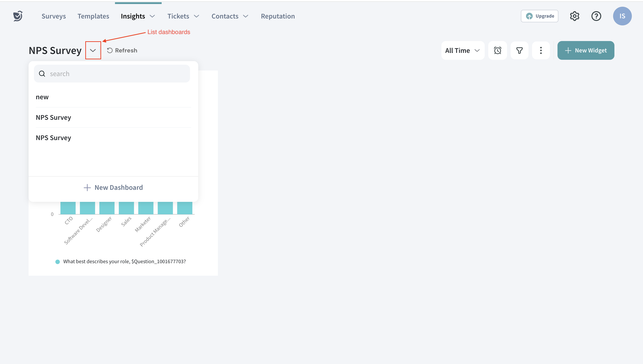This screenshot has width=643, height=364.
Task: Collapse the NPS Survey dashboard list chevron
Action: pos(93,50)
